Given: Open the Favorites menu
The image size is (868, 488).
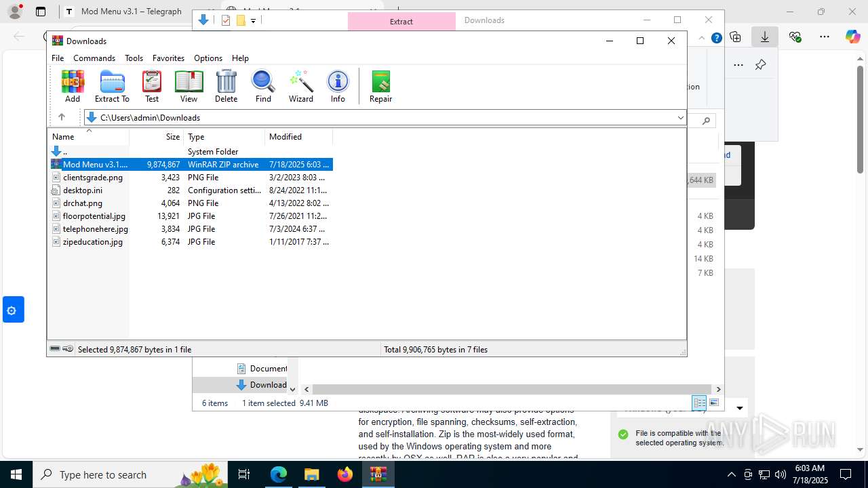Looking at the screenshot, I should click(168, 58).
